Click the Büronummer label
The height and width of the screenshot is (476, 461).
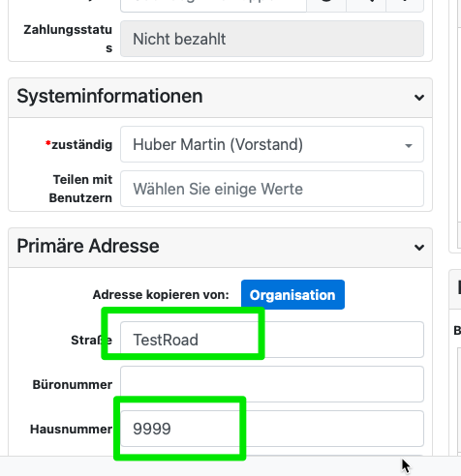73,384
